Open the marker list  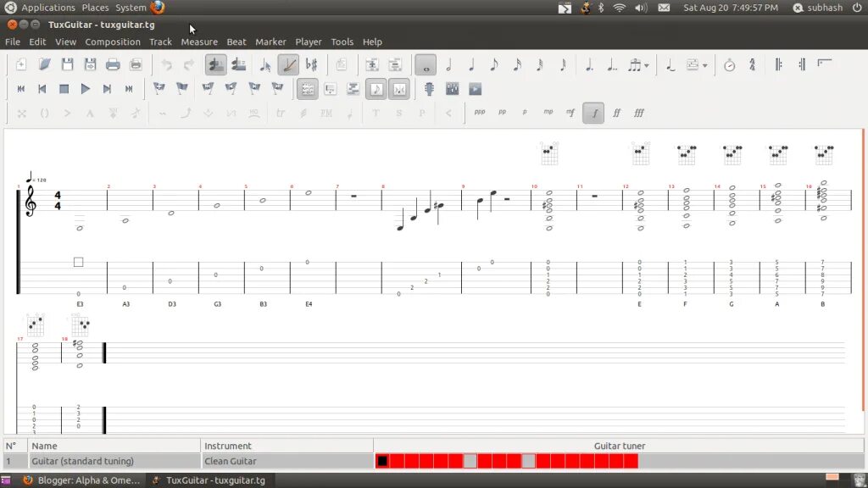181,88
